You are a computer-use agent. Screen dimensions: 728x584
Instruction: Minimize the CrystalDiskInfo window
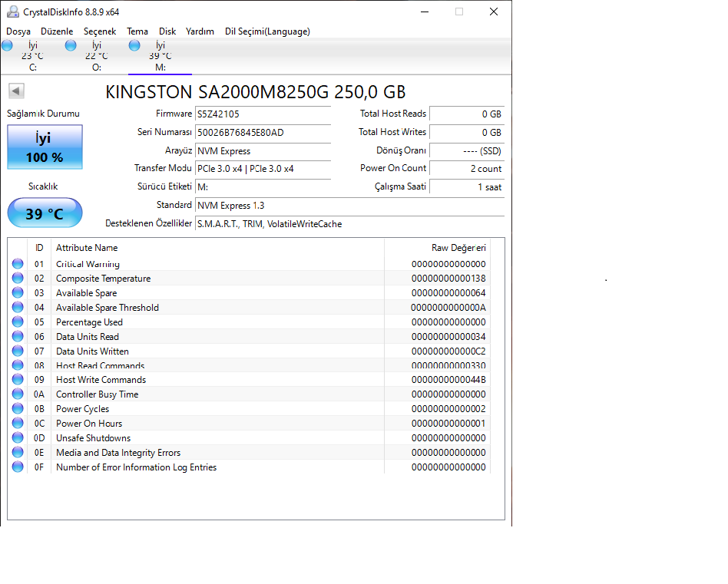425,12
